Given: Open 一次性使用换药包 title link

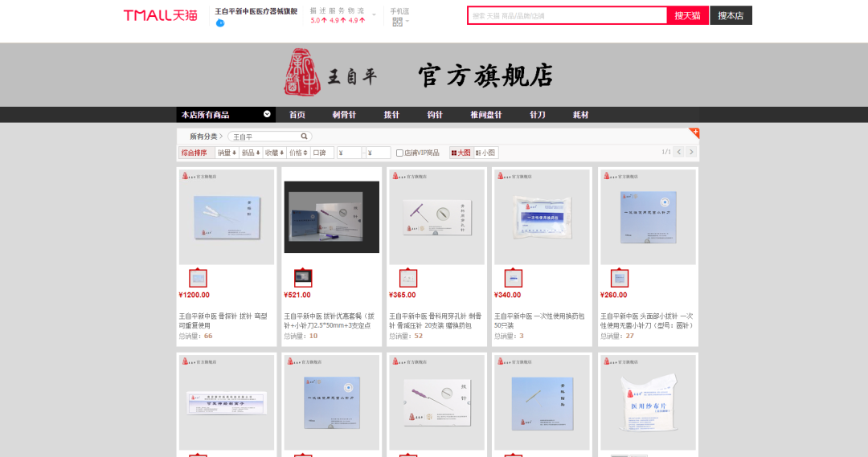Looking at the screenshot, I should click(539, 321).
